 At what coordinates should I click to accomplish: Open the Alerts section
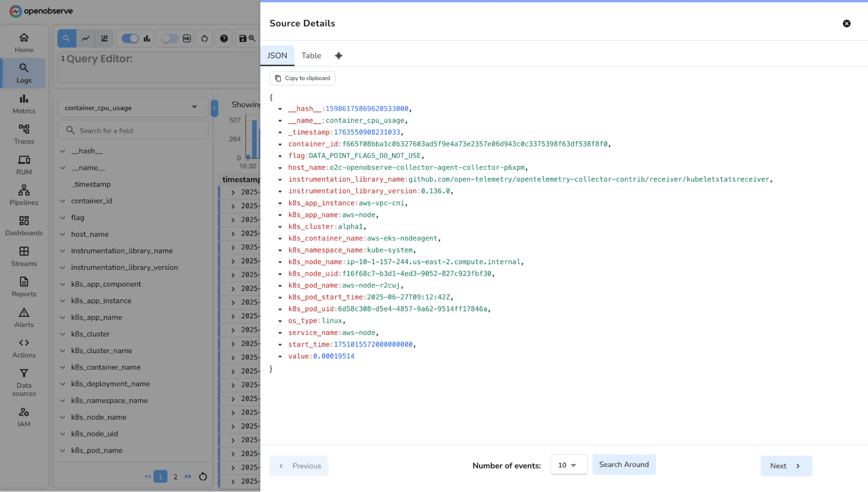(23, 317)
